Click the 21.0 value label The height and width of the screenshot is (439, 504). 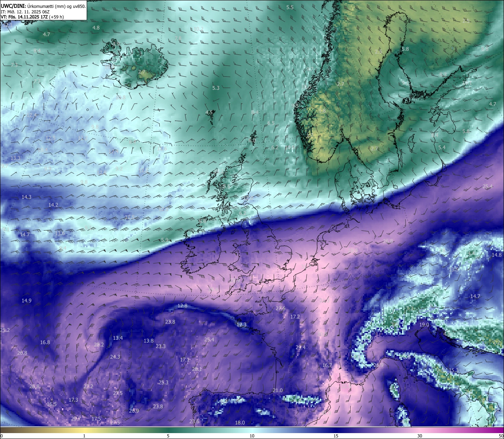[x=278, y=390]
